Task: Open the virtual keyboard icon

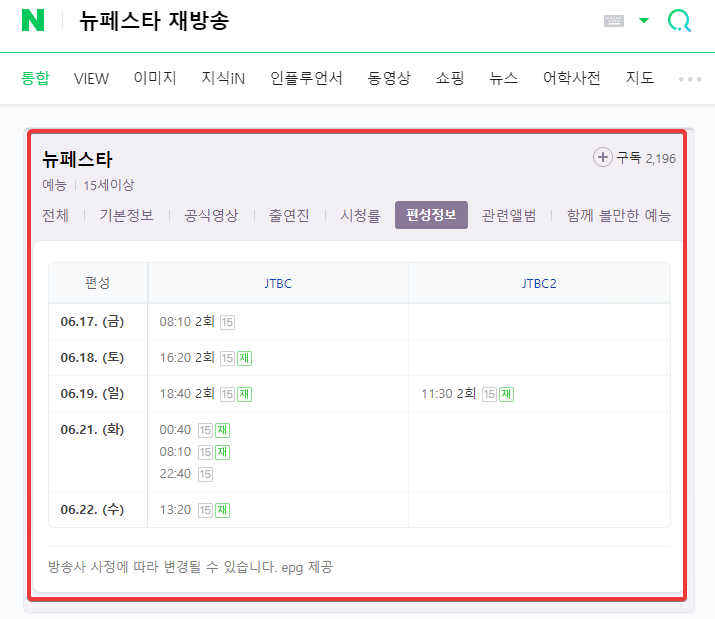Action: 613,21
